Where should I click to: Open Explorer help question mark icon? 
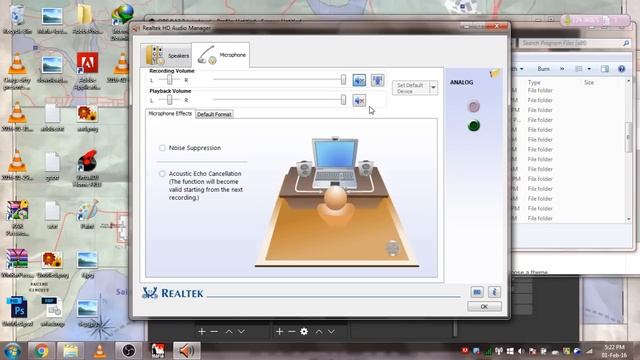622,69
